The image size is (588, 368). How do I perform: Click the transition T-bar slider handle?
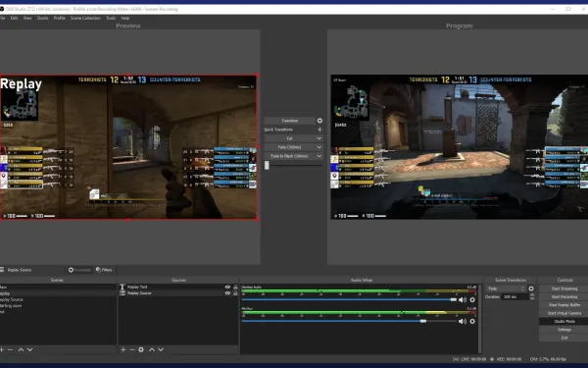tap(267, 165)
